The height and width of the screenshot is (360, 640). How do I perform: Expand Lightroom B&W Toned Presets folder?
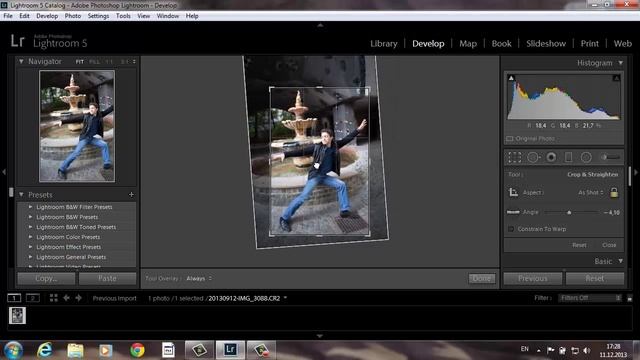(30, 227)
